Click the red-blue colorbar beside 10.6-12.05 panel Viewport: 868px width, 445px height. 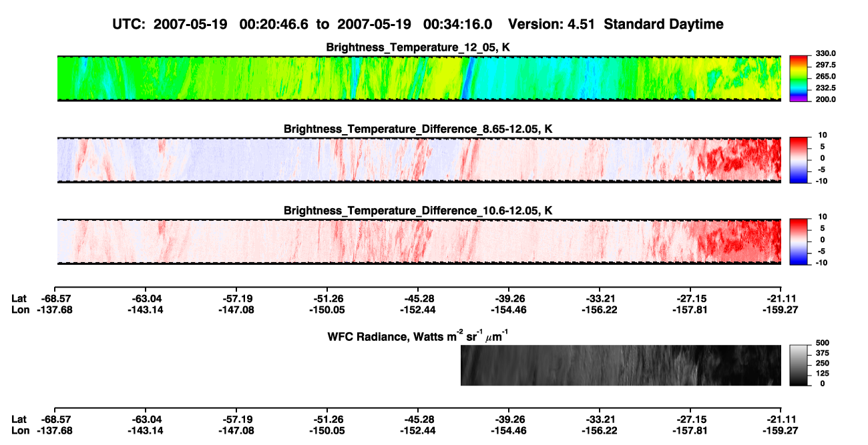pyautogui.click(x=799, y=242)
